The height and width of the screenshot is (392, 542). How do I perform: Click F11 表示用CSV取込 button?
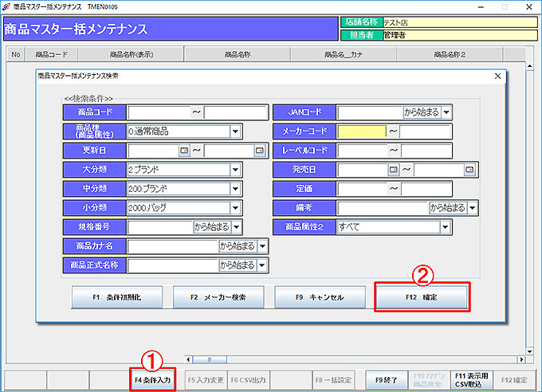pos(469,381)
